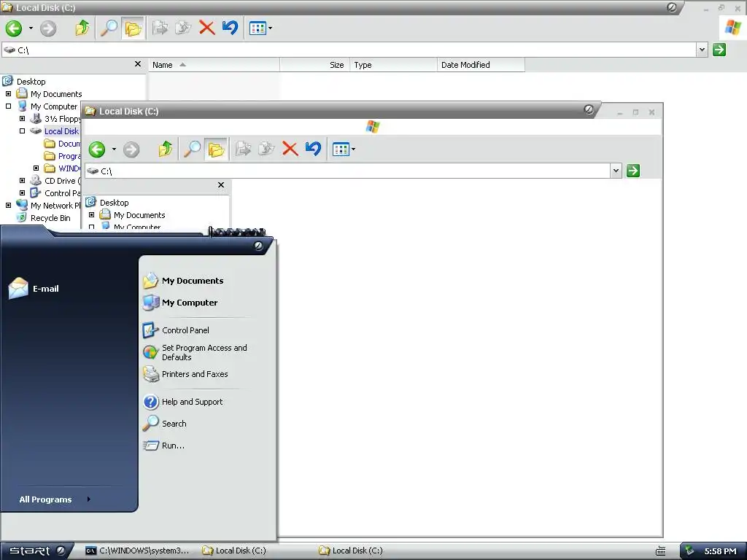The width and height of the screenshot is (747, 560).
Task: Select Recycle Bin in rear folder tree
Action: pos(50,218)
